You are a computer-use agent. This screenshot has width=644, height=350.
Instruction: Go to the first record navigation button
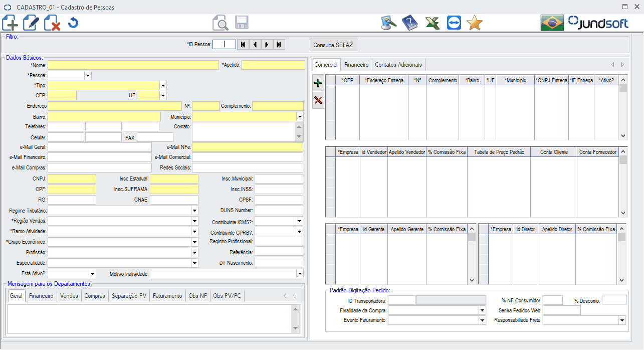click(243, 45)
